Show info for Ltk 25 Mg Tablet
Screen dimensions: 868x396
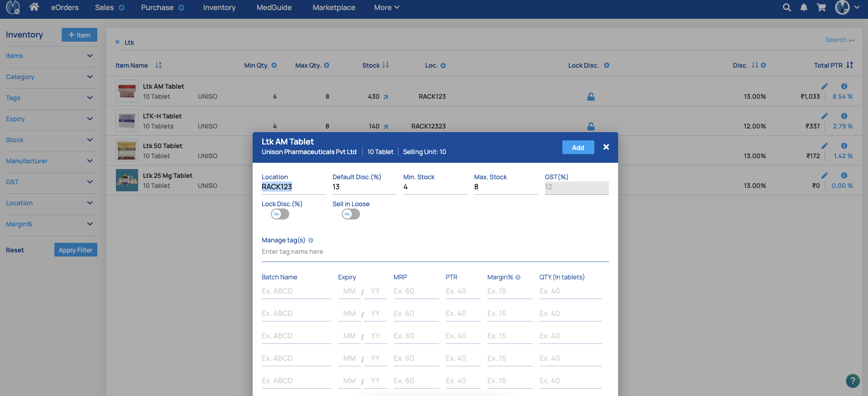coord(844,176)
